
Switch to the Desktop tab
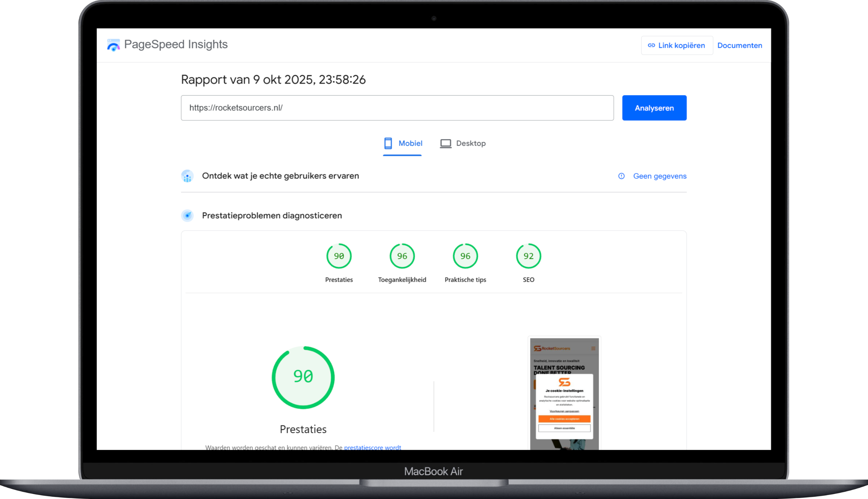pyautogui.click(x=470, y=143)
